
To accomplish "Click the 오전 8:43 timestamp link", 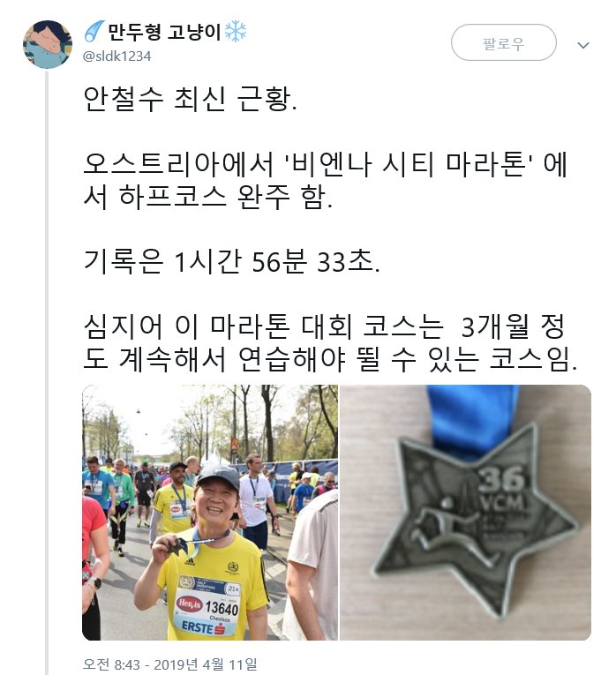I will coord(111,664).
